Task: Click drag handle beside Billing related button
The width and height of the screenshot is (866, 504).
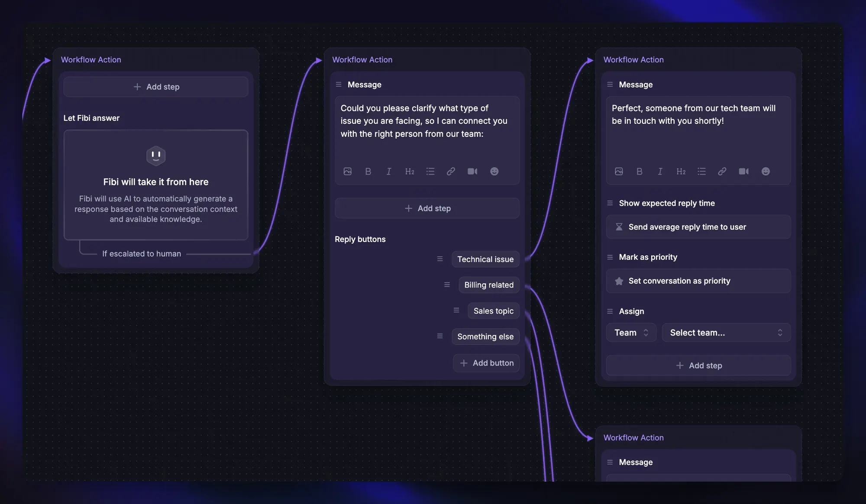Action: [447, 284]
